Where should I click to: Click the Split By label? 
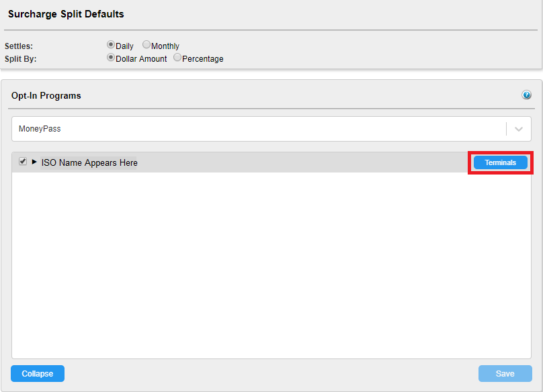tap(20, 59)
